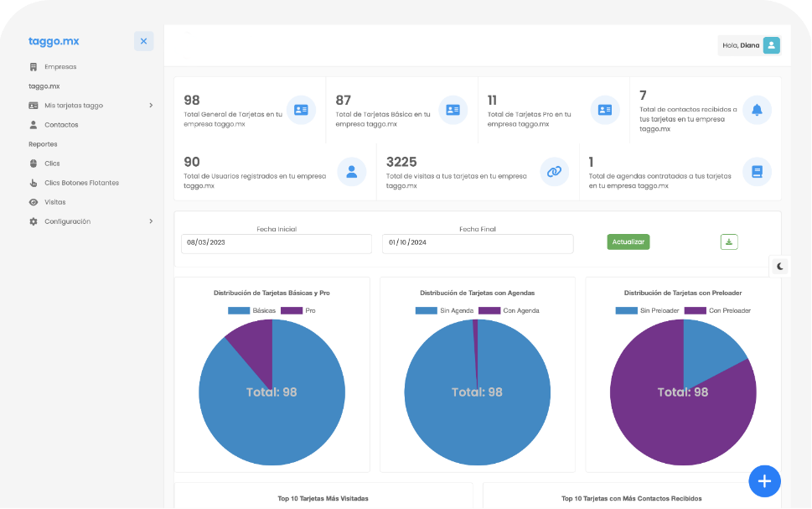
Task: Click the Tarjetas Pro card icon
Action: pos(605,110)
